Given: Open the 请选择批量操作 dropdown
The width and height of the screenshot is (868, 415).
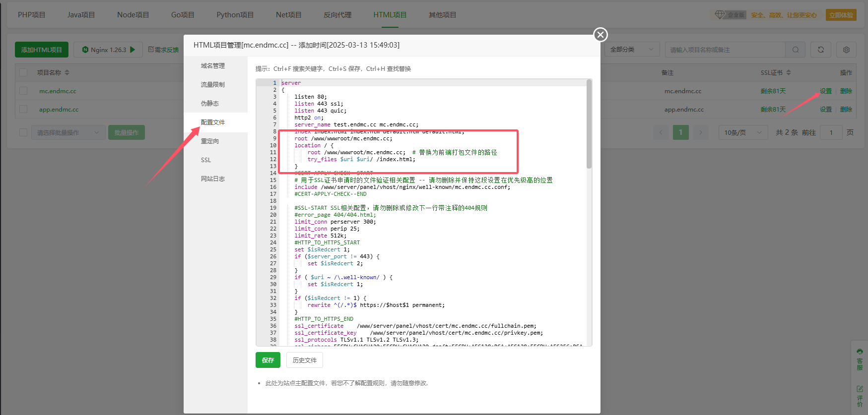Looking at the screenshot, I should (x=68, y=132).
